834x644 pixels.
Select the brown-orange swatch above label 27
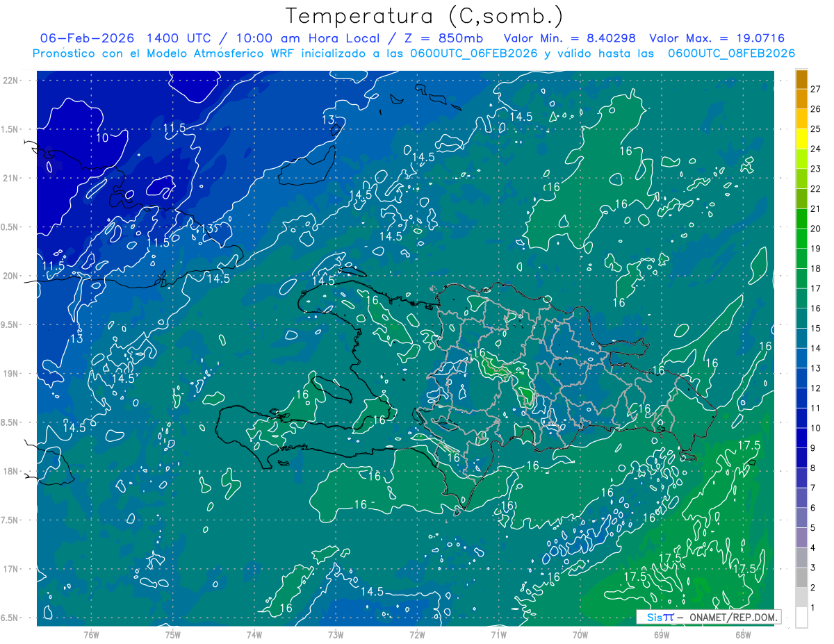pos(801,79)
